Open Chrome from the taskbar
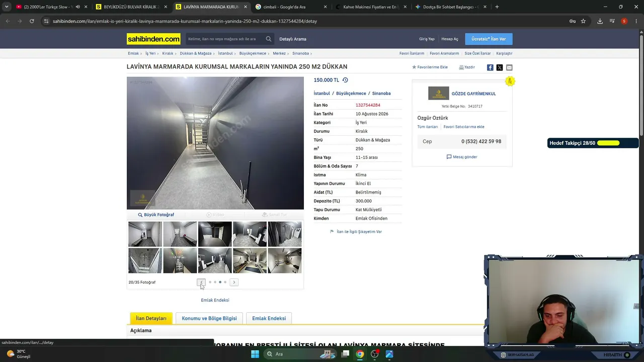 [360, 354]
